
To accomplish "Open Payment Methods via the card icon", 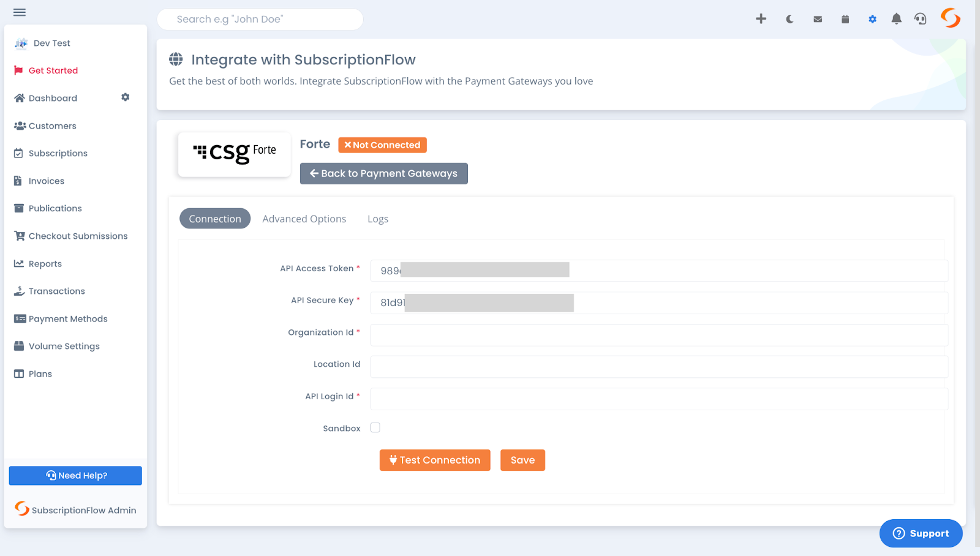I will (x=19, y=318).
